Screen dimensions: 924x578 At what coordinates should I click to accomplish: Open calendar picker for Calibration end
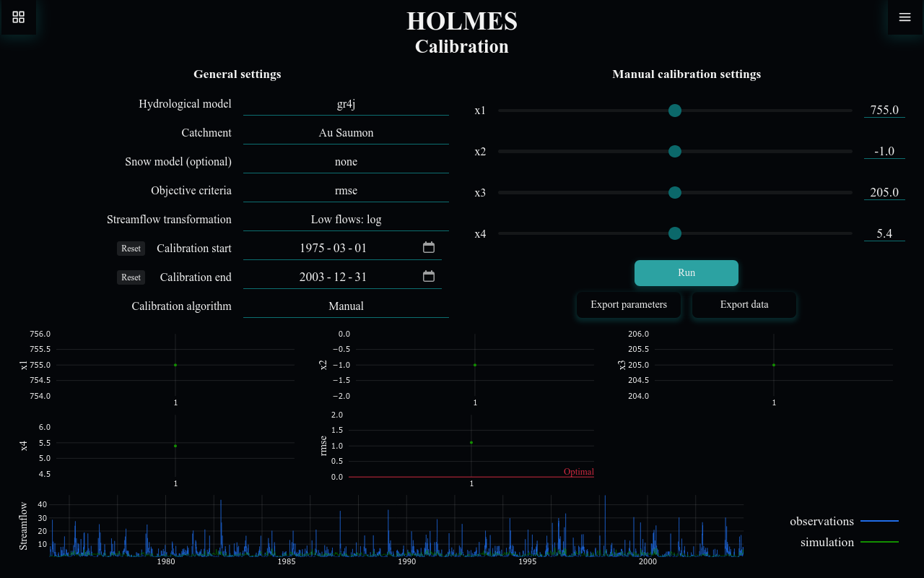428,277
